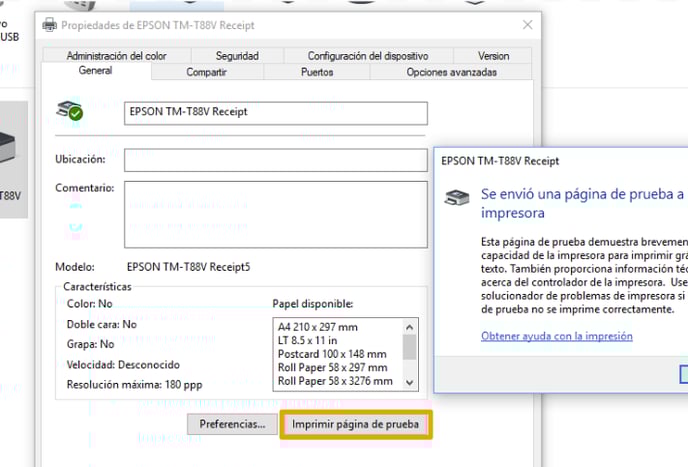Click the Resolución máxima: 180 ppp text

point(134,385)
